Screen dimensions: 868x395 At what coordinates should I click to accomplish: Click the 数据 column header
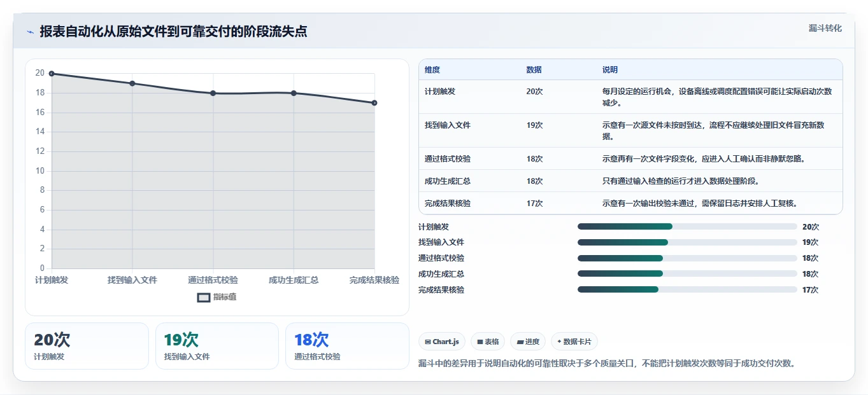(534, 70)
